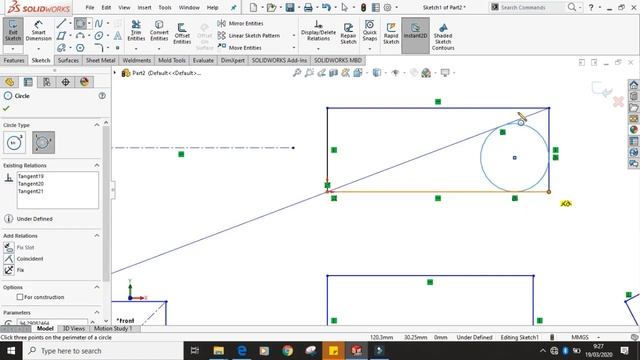Viewport: 640px width, 360px height.
Task: Open the DisplayManager tab icon
Action: coord(84,82)
